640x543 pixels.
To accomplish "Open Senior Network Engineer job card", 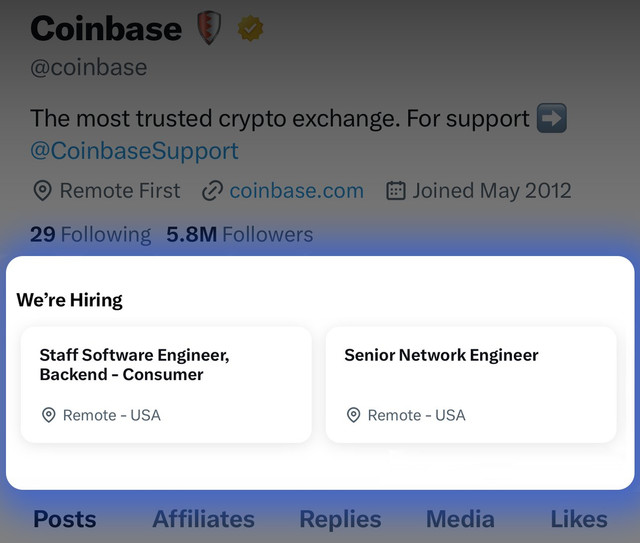I will (471, 385).
